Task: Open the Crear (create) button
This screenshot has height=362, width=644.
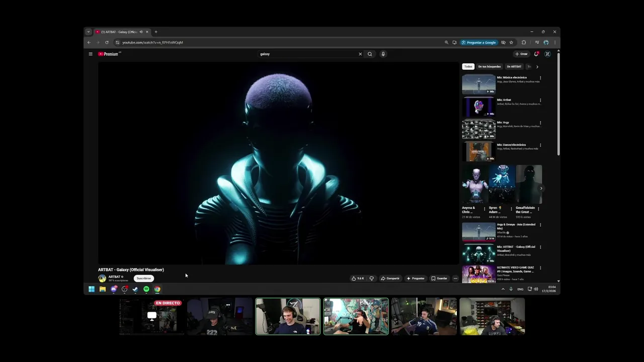Action: pos(521,54)
